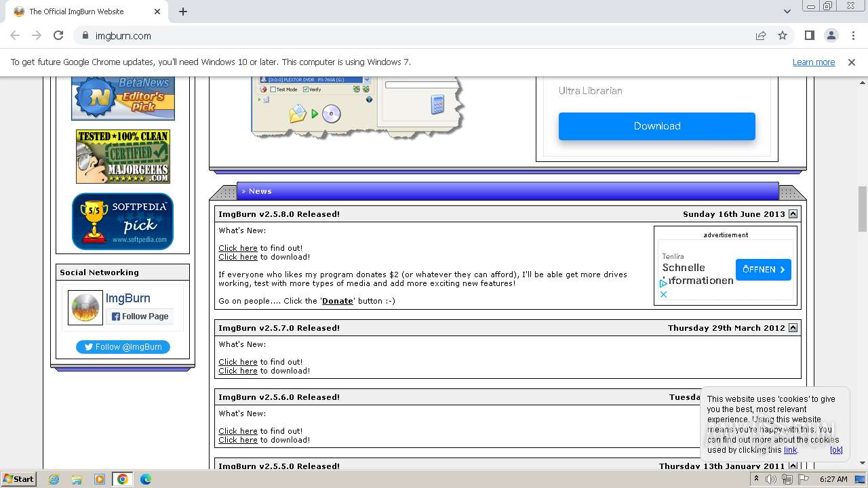Launch Microsoft Edge from the taskbar
Image resolution: width=868 pixels, height=488 pixels.
[146, 479]
